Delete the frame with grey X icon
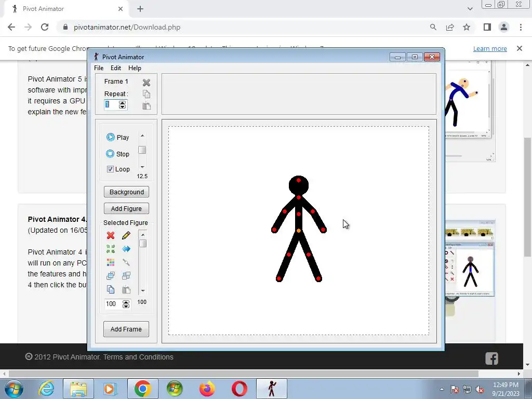The width and height of the screenshot is (532, 399). (x=146, y=83)
